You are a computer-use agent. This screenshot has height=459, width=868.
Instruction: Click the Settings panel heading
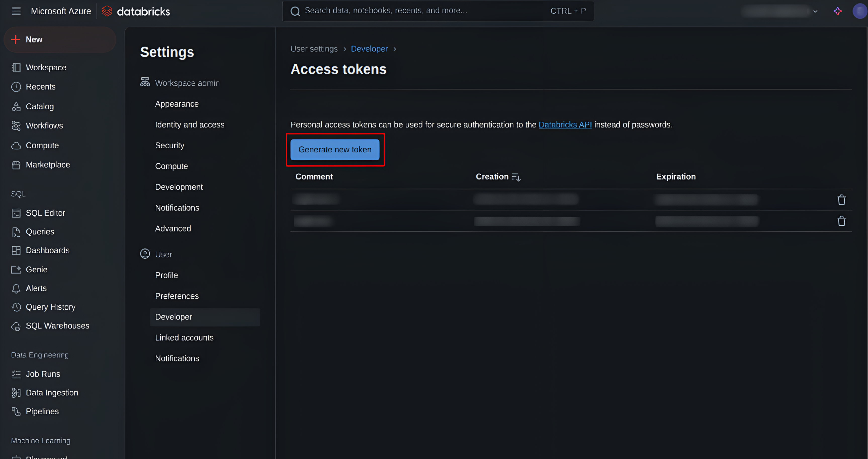(167, 52)
